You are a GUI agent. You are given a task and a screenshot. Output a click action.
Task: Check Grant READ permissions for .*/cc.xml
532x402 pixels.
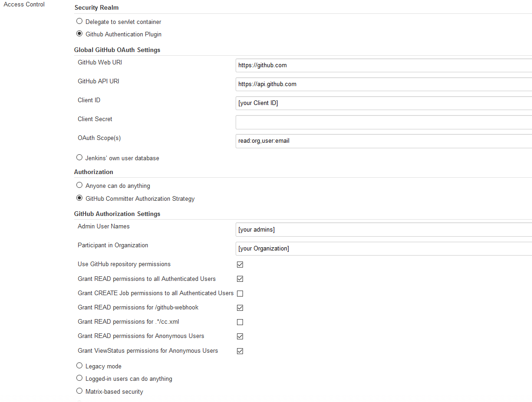click(x=240, y=322)
